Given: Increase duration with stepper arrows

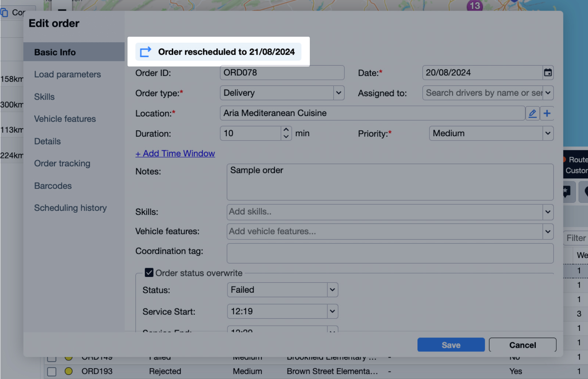Looking at the screenshot, I should click(x=286, y=130).
